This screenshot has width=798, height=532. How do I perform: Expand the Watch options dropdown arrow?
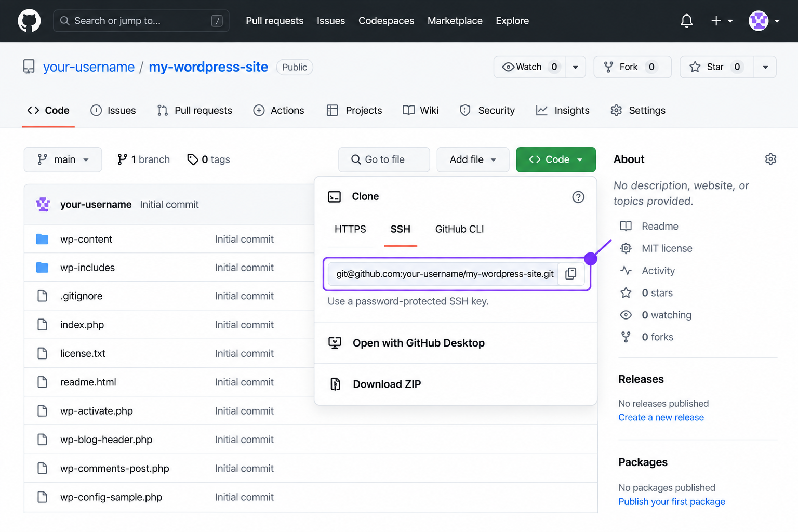[x=575, y=67]
